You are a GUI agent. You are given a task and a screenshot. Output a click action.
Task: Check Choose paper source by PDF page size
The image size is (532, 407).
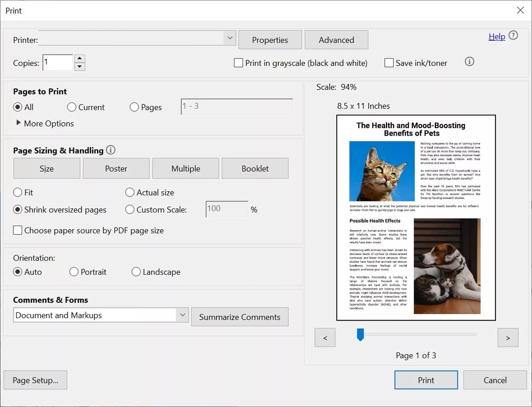(17, 230)
